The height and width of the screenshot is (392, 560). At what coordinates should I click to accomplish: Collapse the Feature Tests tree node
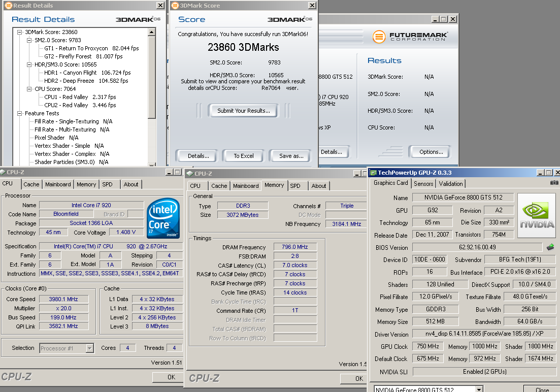point(20,113)
